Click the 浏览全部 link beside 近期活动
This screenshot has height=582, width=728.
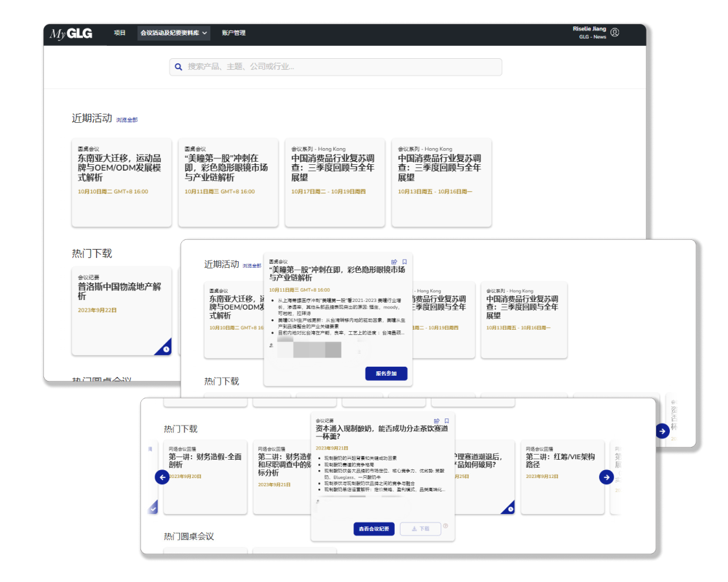pyautogui.click(x=127, y=120)
